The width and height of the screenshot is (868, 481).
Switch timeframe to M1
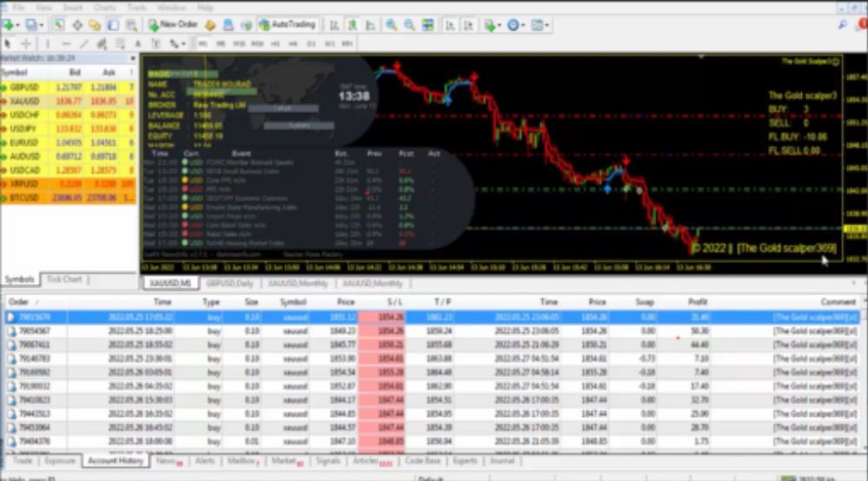(x=202, y=43)
